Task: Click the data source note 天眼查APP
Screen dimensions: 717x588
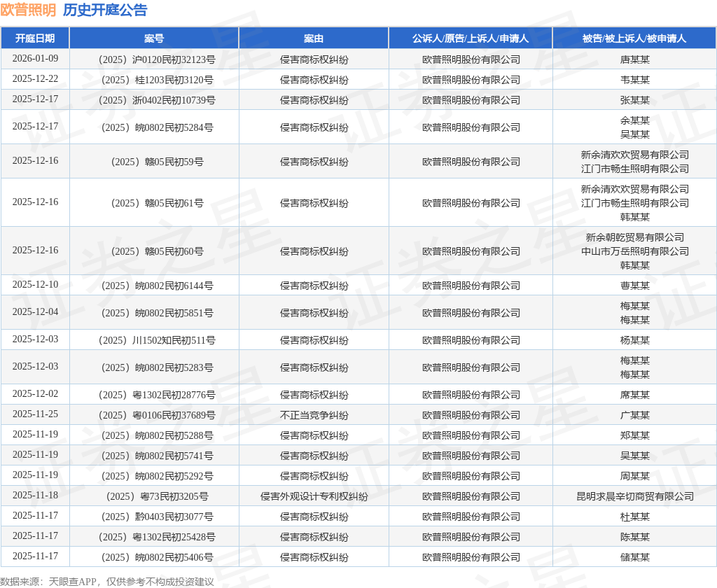Action: click(72, 582)
